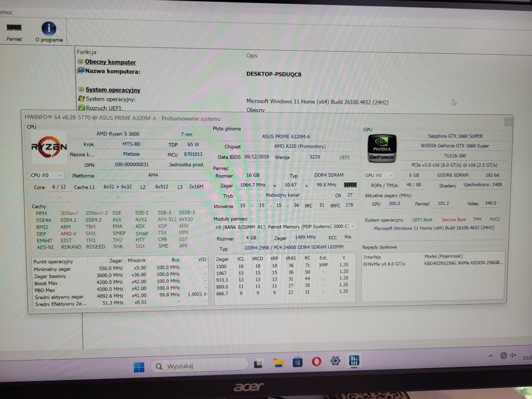Select the Nazwa komputera row
The image size is (532, 399).
tap(112, 72)
